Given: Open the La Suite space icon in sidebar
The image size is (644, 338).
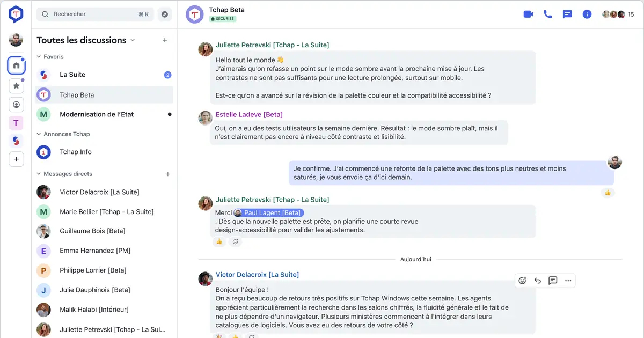Looking at the screenshot, I should pos(16,141).
